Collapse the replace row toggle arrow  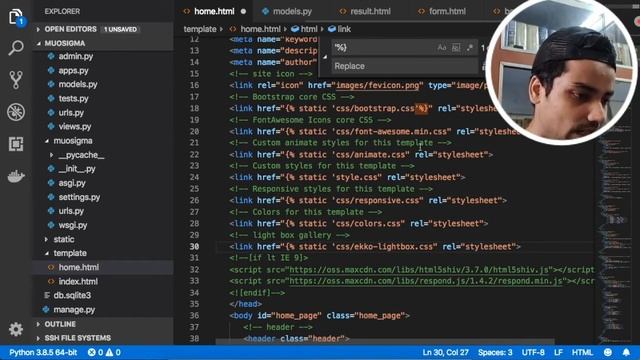pos(324,57)
